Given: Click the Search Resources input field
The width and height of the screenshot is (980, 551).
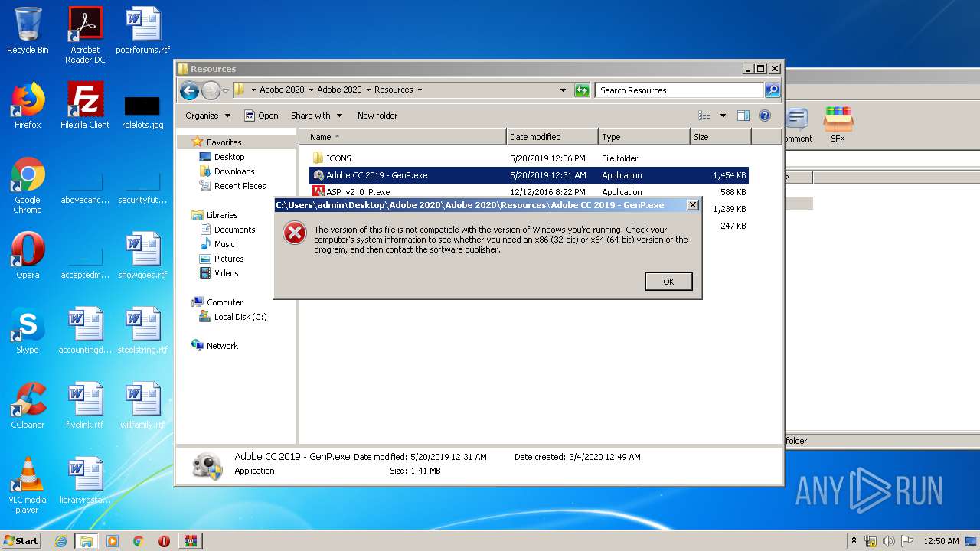Looking at the screenshot, I should click(679, 90).
